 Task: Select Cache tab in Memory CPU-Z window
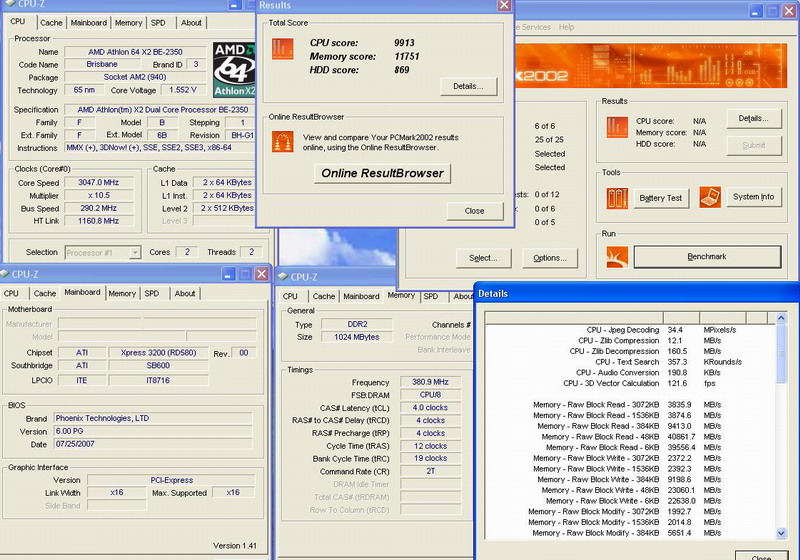click(x=324, y=296)
